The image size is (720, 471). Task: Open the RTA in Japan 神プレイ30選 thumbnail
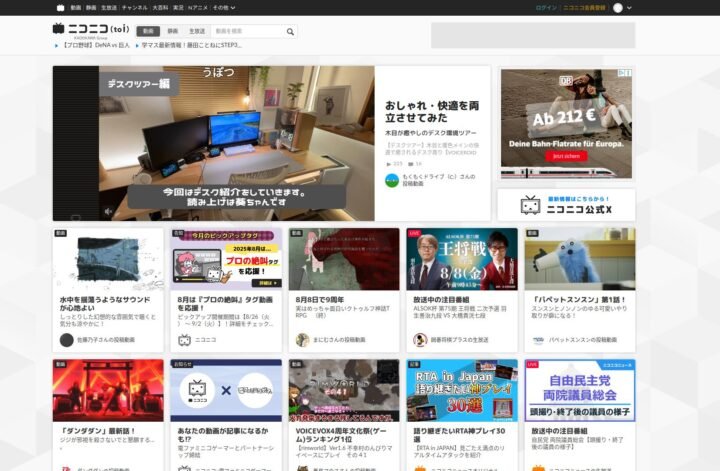pos(462,391)
